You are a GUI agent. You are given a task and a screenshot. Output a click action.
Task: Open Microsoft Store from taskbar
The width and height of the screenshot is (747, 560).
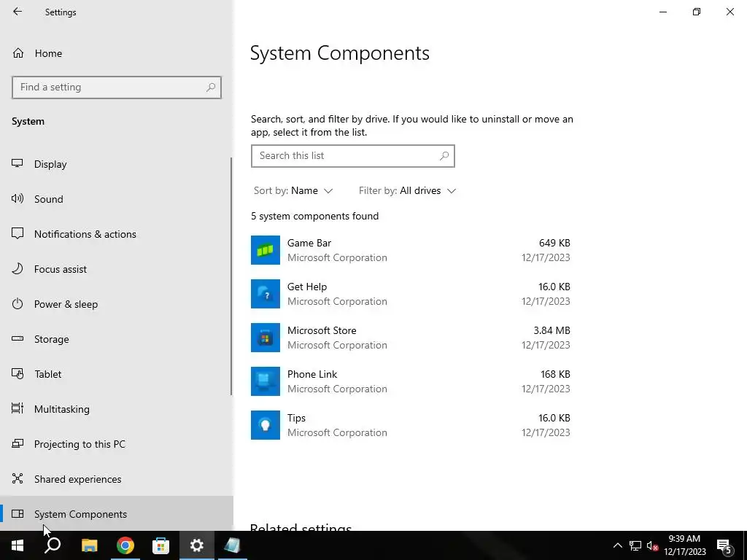click(161, 545)
